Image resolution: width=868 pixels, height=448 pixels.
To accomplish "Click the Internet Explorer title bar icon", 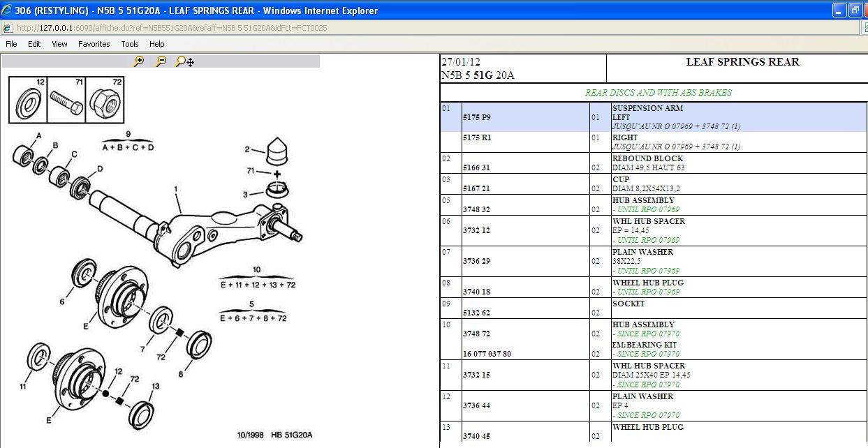I will click(x=8, y=10).
